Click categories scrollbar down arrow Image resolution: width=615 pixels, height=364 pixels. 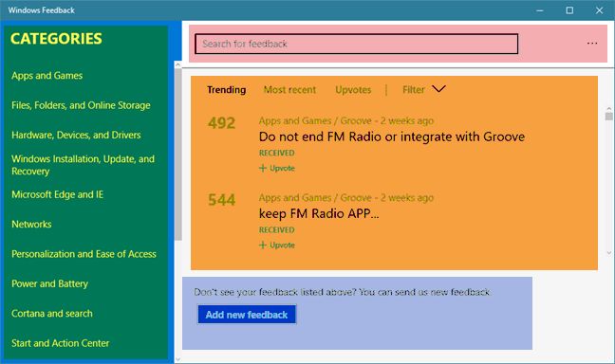point(178,358)
